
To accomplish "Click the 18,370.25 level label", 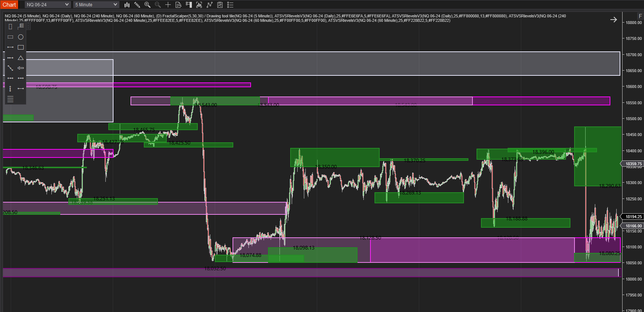I will 415,160.
